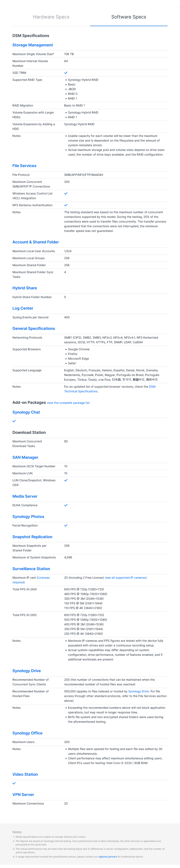This screenshot has width=180, height=868.
Task: Click the Snapshot Replication heading
Action: pyautogui.click(x=32, y=537)
